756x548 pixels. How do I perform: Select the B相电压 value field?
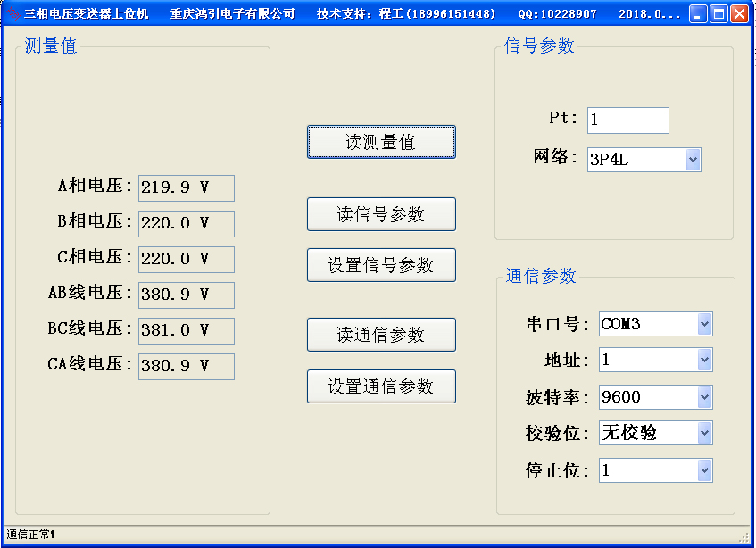[x=187, y=224]
